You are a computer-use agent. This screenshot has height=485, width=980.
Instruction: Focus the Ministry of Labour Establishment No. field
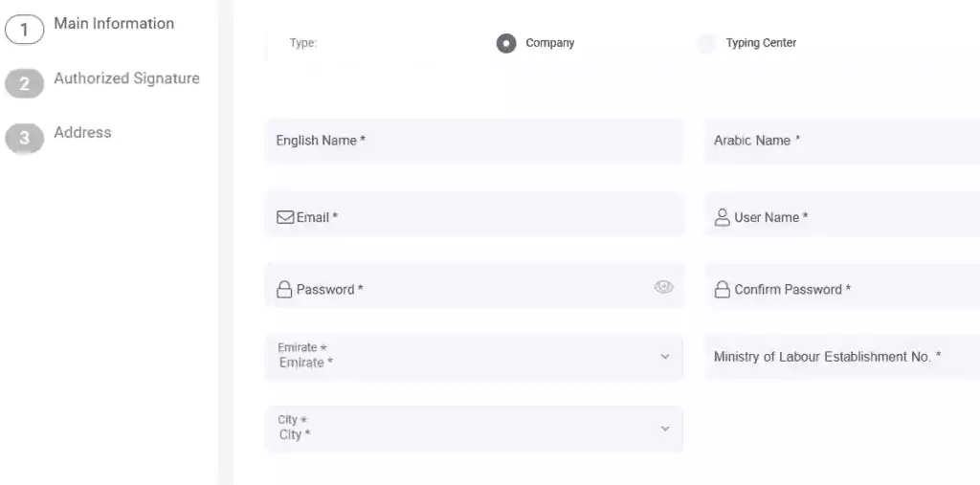click(x=842, y=357)
